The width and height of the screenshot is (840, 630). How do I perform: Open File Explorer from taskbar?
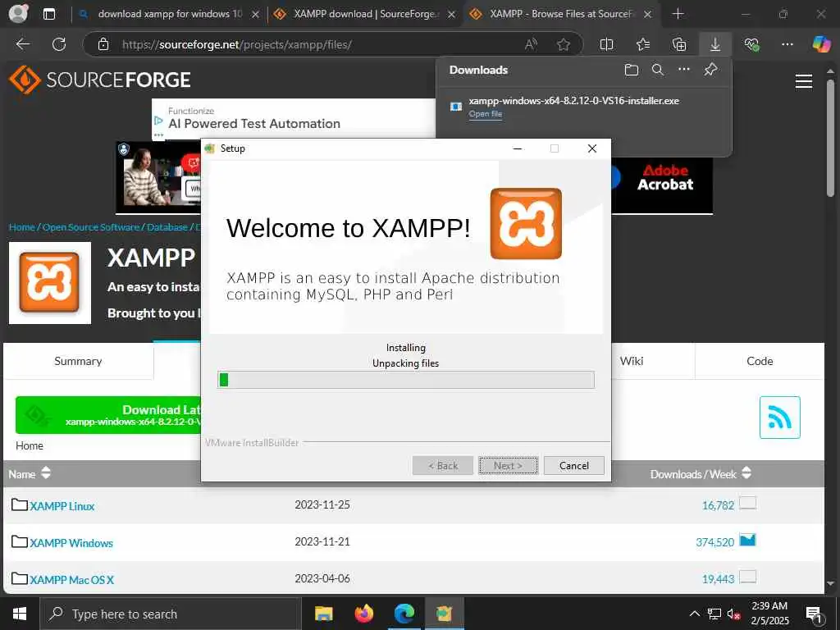tap(323, 614)
